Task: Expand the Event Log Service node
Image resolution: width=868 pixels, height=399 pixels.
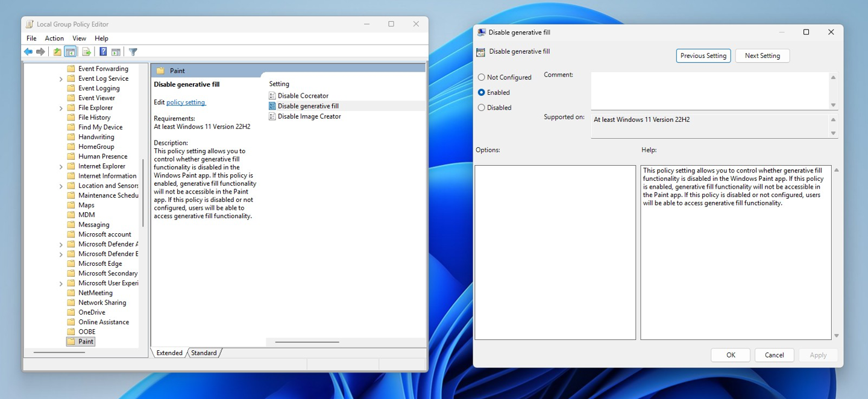Action: coord(61,79)
